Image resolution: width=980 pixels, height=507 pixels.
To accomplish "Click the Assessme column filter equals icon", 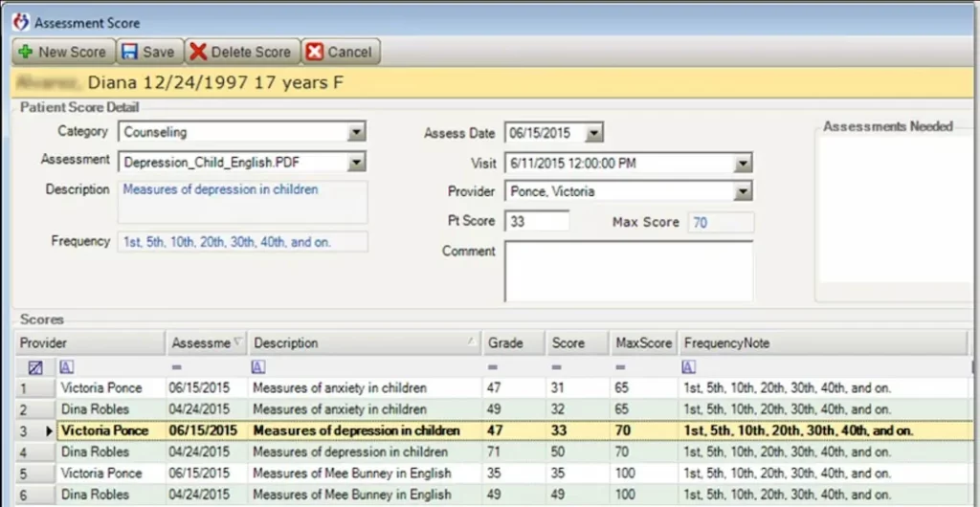I will click(176, 367).
